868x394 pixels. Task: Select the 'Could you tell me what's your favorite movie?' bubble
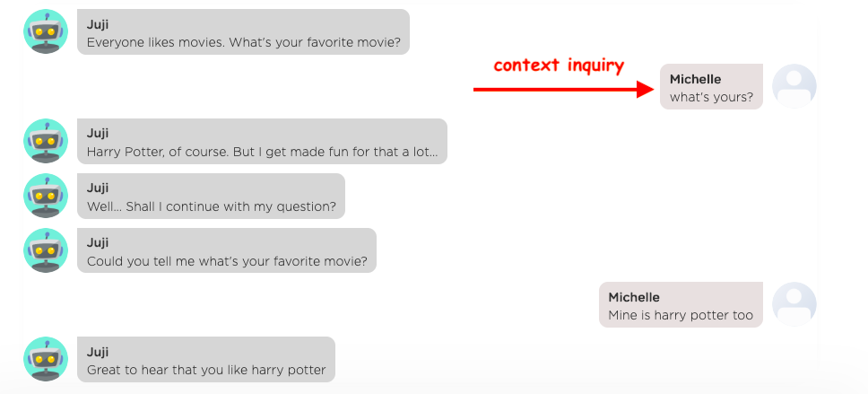(226, 250)
